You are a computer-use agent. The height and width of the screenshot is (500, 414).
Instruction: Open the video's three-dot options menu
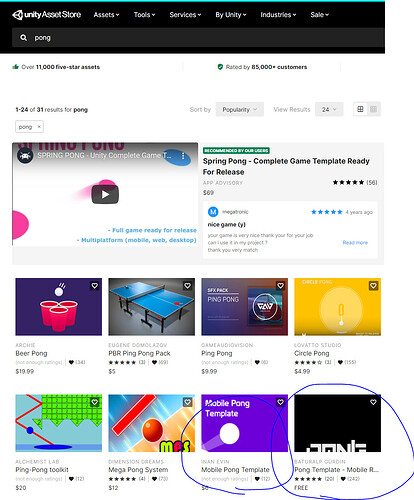pos(183,156)
